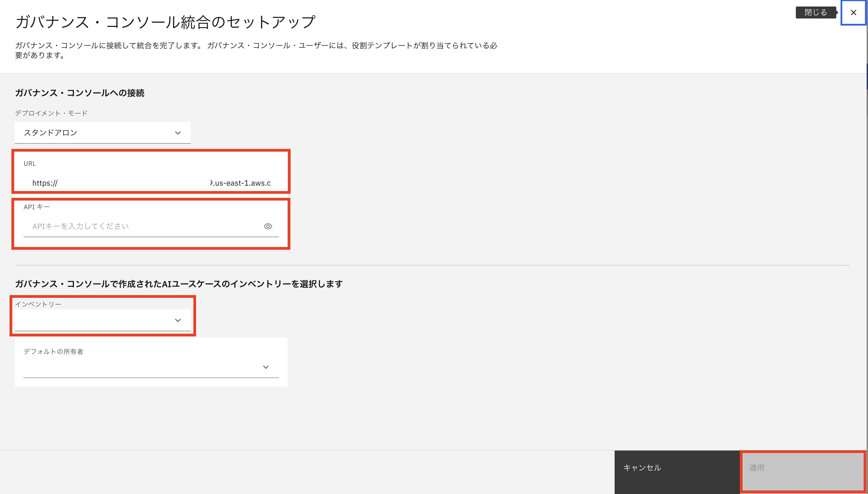Click the インベントリー label
Image resolution: width=868 pixels, height=494 pixels.
[x=38, y=304]
